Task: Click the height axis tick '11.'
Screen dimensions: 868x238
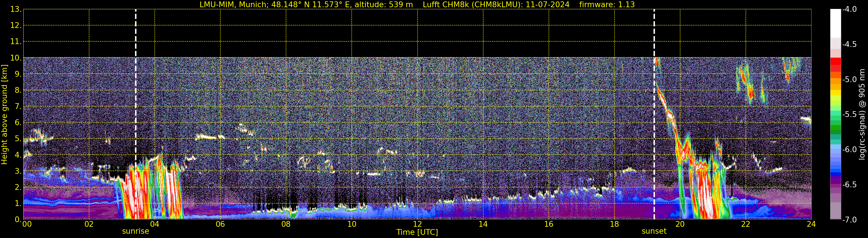Action: (16, 42)
